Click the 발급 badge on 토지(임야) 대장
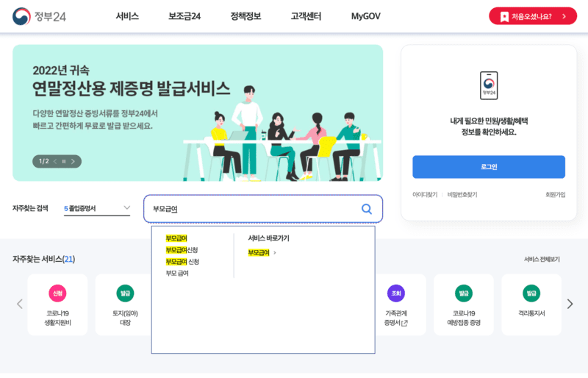 (x=125, y=293)
